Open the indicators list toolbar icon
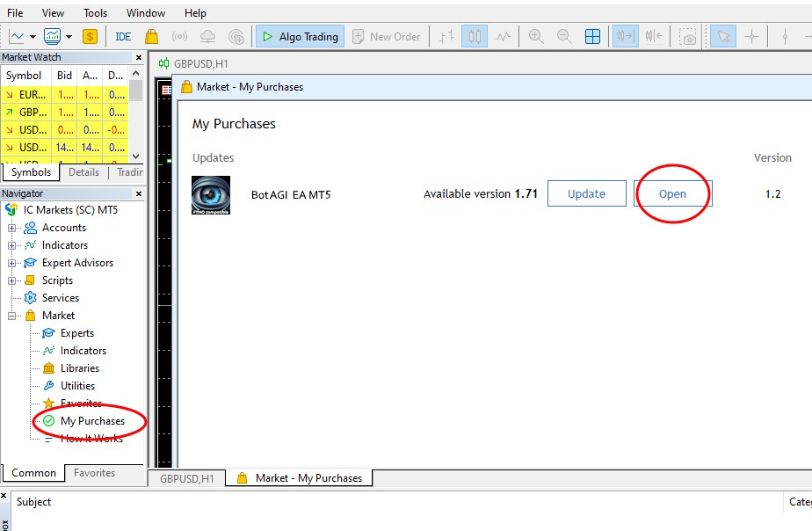 pyautogui.click(x=53, y=37)
